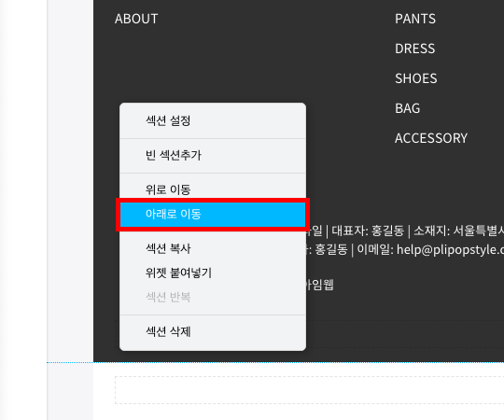504x420 pixels.
Task: Choose 위젯 붙여넣기 menu option
Action: coord(213,273)
